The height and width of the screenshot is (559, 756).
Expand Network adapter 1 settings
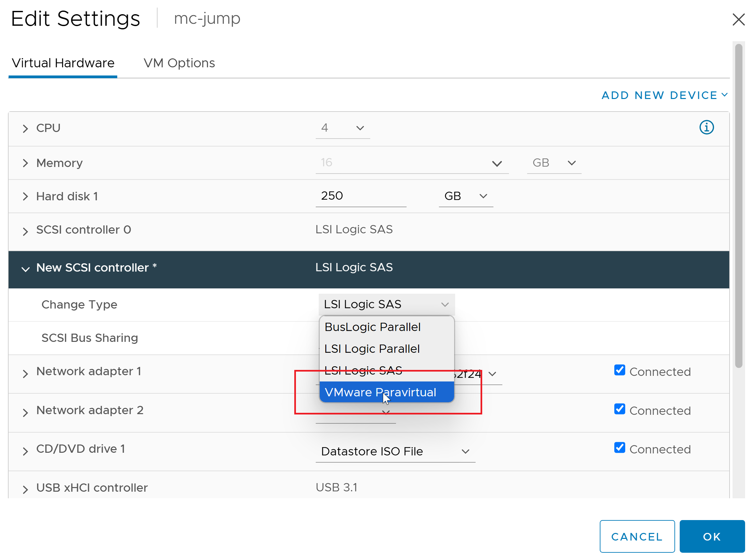click(x=25, y=374)
